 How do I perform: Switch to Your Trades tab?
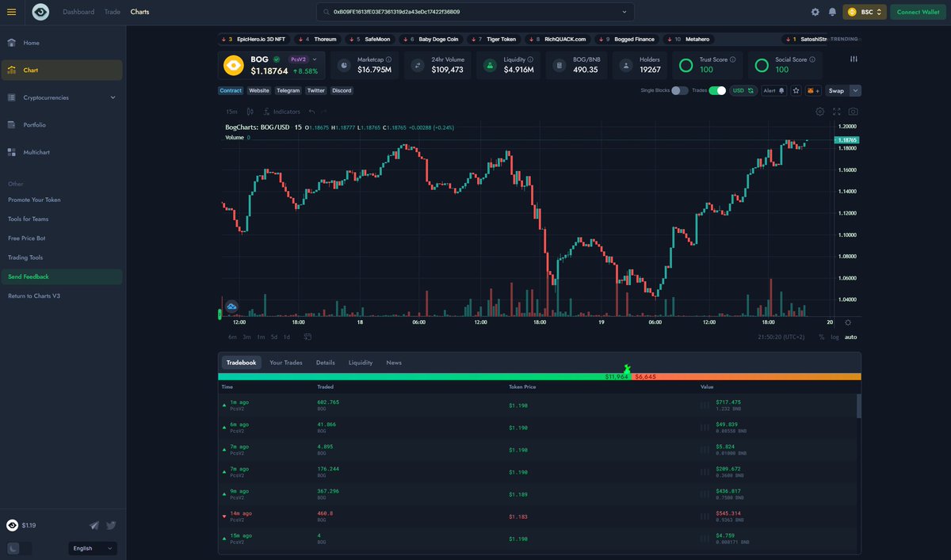coord(286,363)
